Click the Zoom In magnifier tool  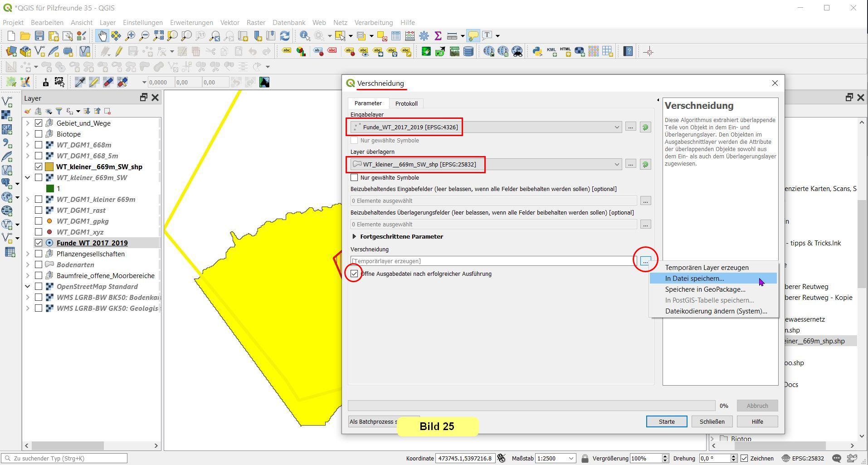130,36
